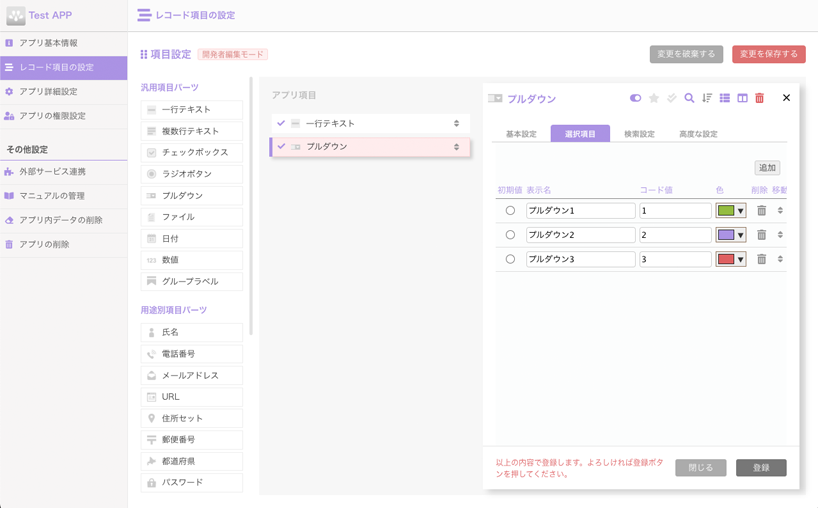Click the reorder handle on 一行テキスト app item
818x508 pixels.
click(456, 124)
